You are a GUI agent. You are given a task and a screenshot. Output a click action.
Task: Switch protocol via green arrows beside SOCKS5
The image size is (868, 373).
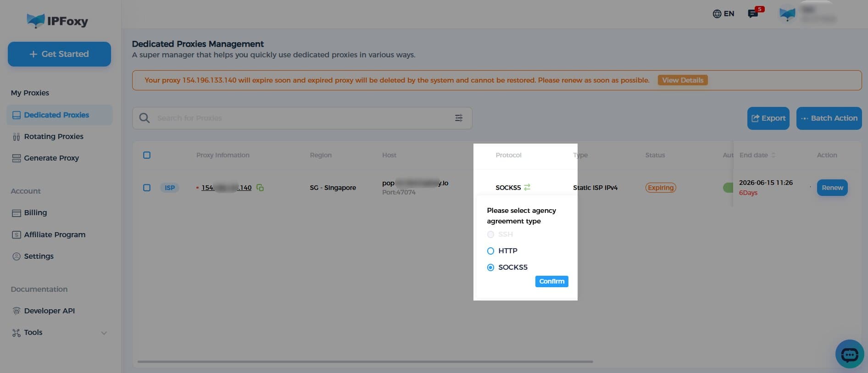click(527, 187)
